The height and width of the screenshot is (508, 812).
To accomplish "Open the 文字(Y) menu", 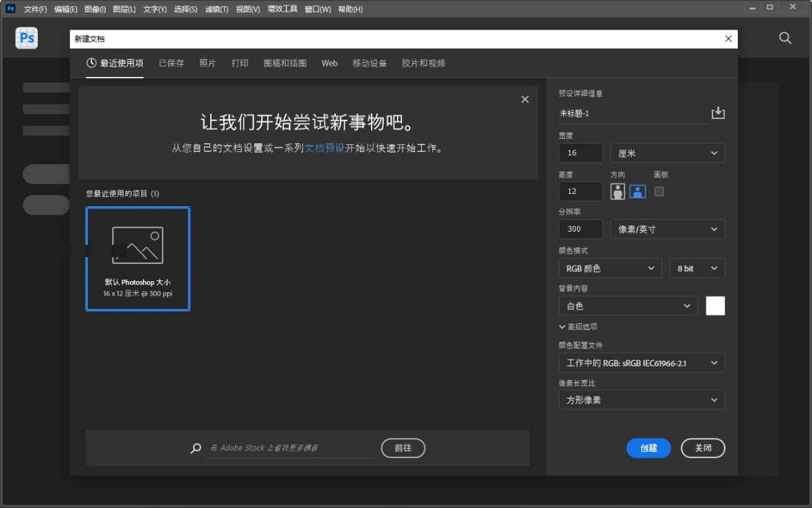I will pos(155,9).
